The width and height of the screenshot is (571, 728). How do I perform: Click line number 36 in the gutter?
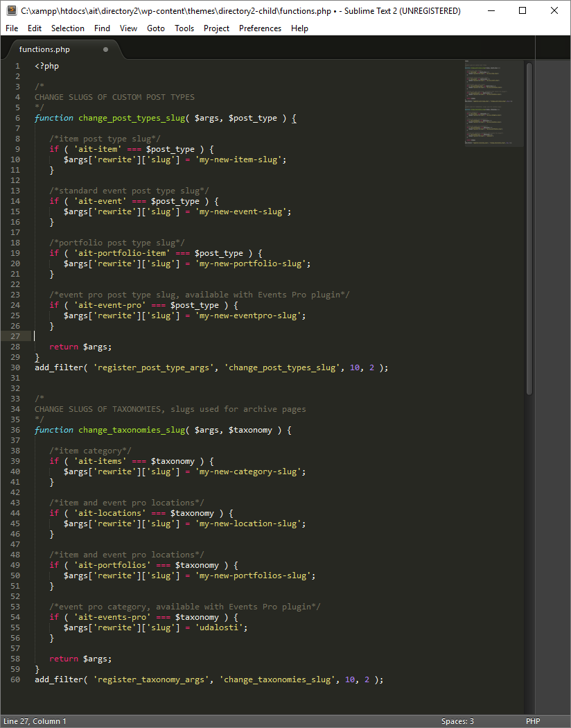pyautogui.click(x=15, y=430)
